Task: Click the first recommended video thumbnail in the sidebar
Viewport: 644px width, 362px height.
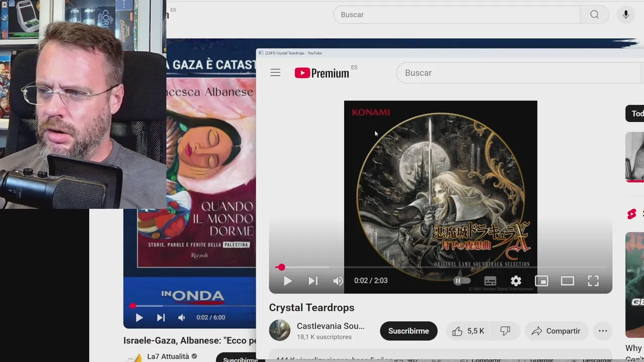Action: coord(635,157)
